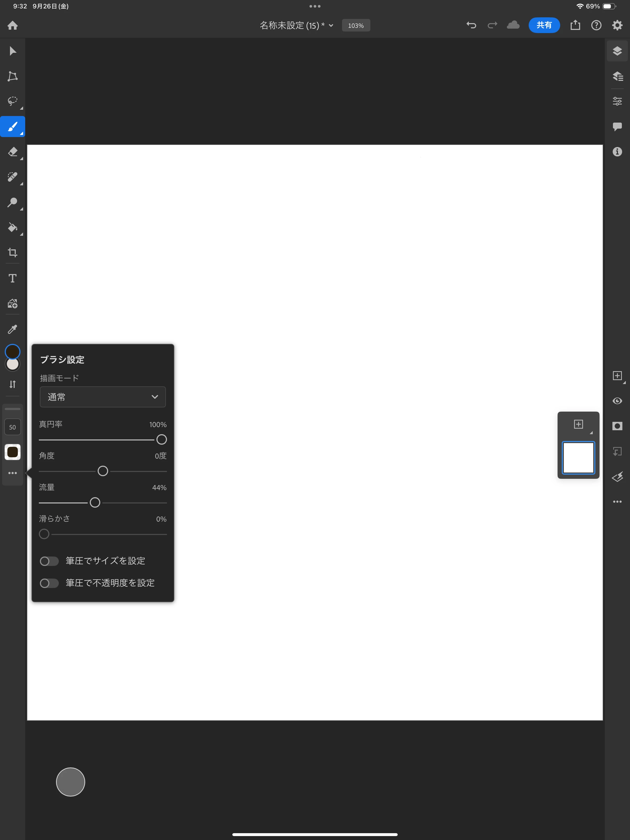Select the Type tool

coord(13,278)
